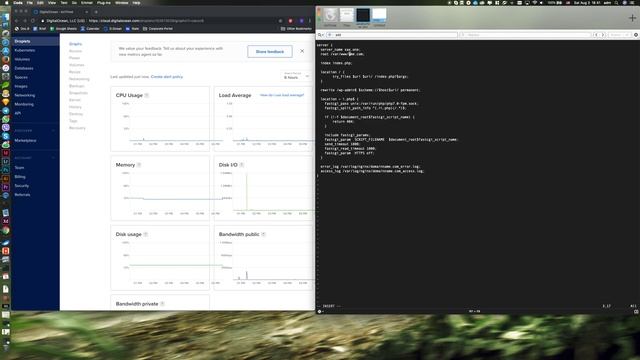This screenshot has width=640, height=360.
Task: Open the View menu in the menu bar
Action: (52, 2)
